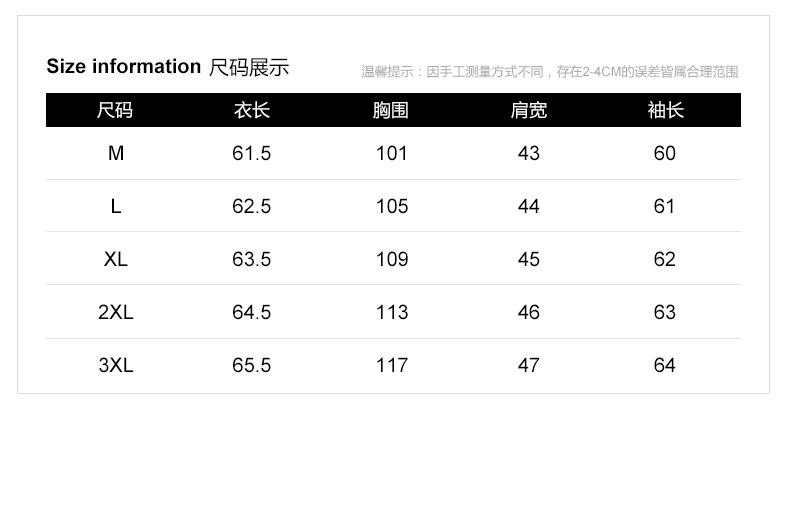This screenshot has height=508, width=790.
Task: Click the 60 sleeve value for M
Action: tap(665, 153)
